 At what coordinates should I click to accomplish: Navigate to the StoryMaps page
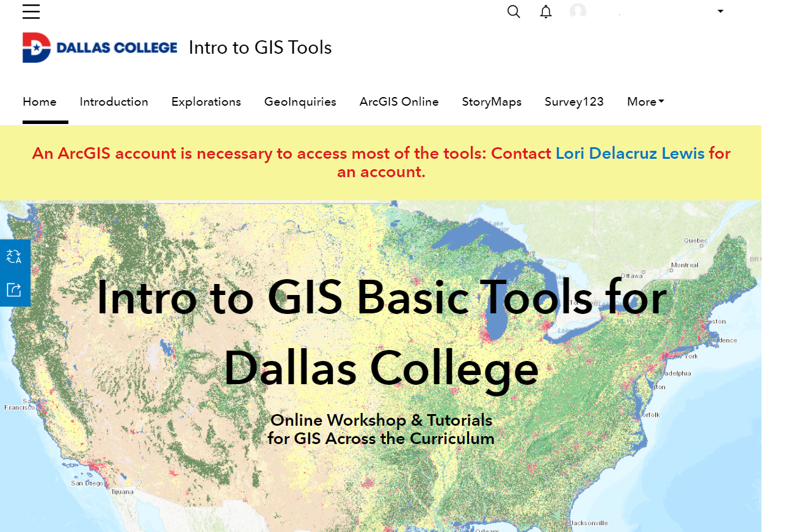(492, 102)
